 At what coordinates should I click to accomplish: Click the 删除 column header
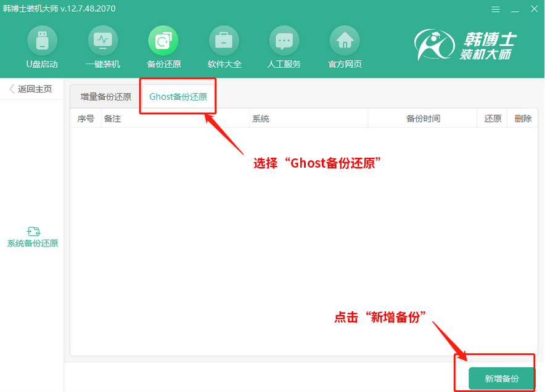522,118
